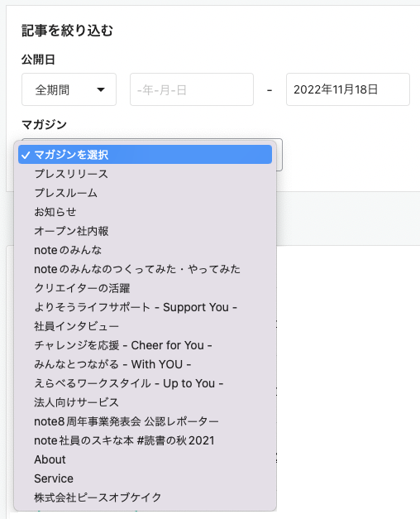420x519 pixels.
Task: Pick えらべるワークスタイル - Up to You -
Action: click(145, 383)
